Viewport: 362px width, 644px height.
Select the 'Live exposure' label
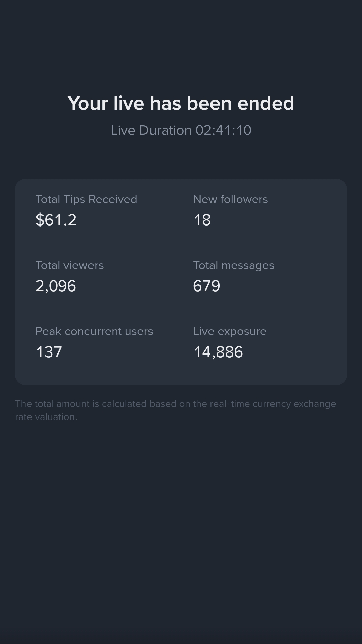(230, 331)
